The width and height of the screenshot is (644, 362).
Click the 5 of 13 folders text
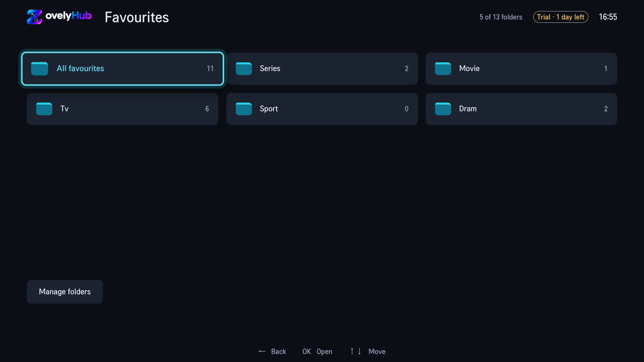pyautogui.click(x=501, y=17)
